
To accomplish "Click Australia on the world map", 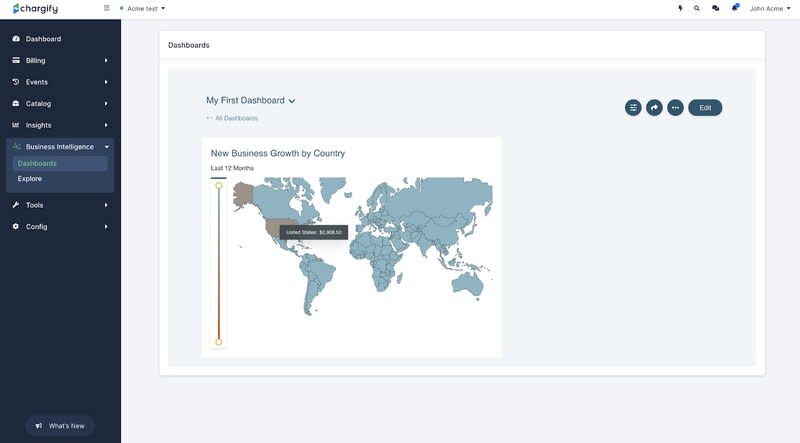I will (468, 284).
